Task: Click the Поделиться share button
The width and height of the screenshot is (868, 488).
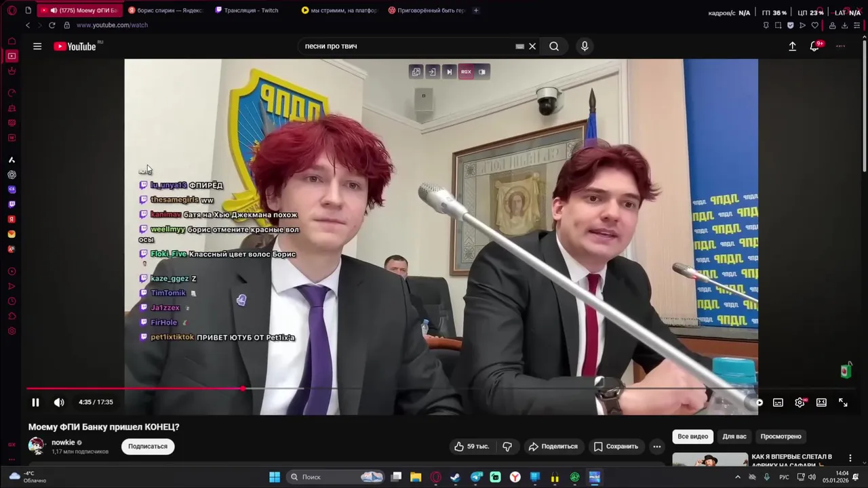Action: pos(553,446)
